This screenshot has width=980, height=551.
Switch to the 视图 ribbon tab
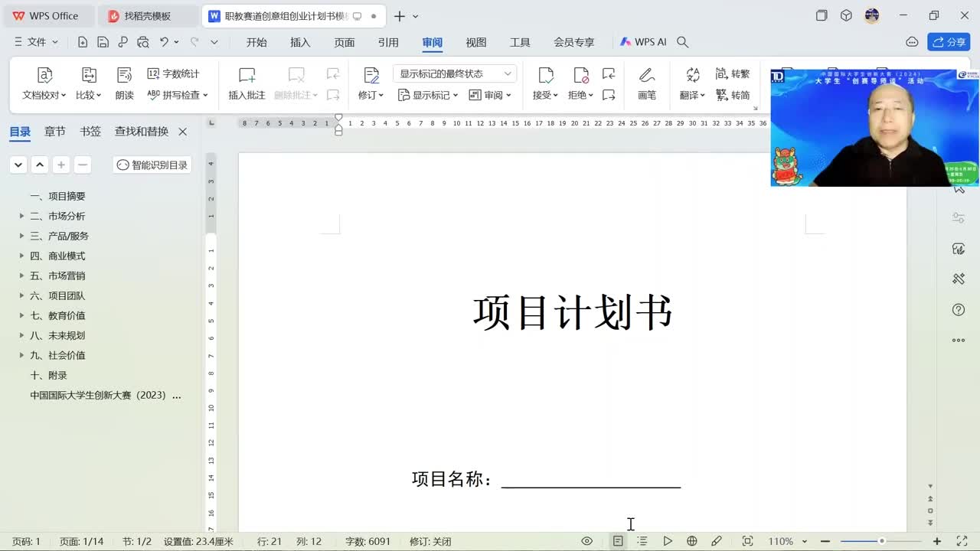pyautogui.click(x=476, y=42)
